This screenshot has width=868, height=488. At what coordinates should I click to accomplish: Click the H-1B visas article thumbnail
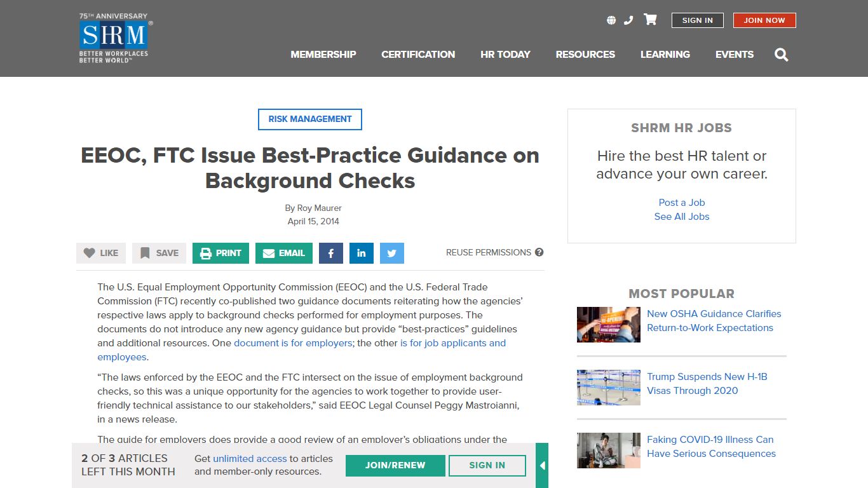pyautogui.click(x=609, y=388)
